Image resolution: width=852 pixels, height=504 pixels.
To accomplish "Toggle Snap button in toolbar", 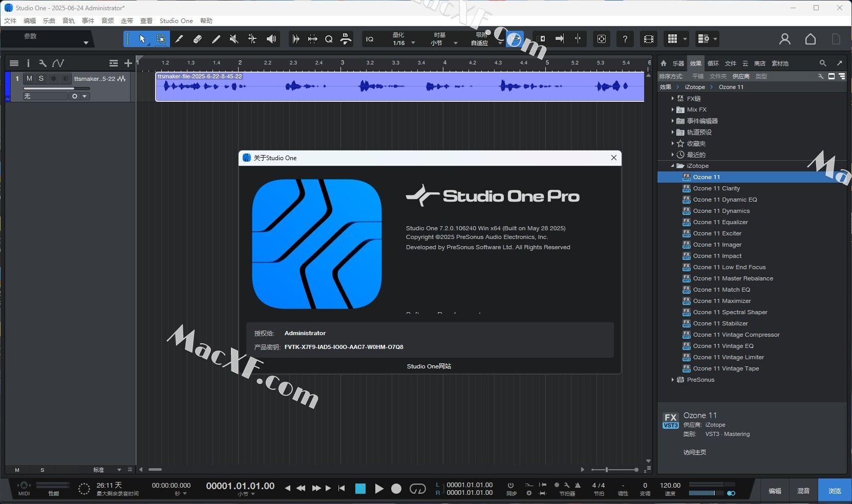I will [515, 39].
